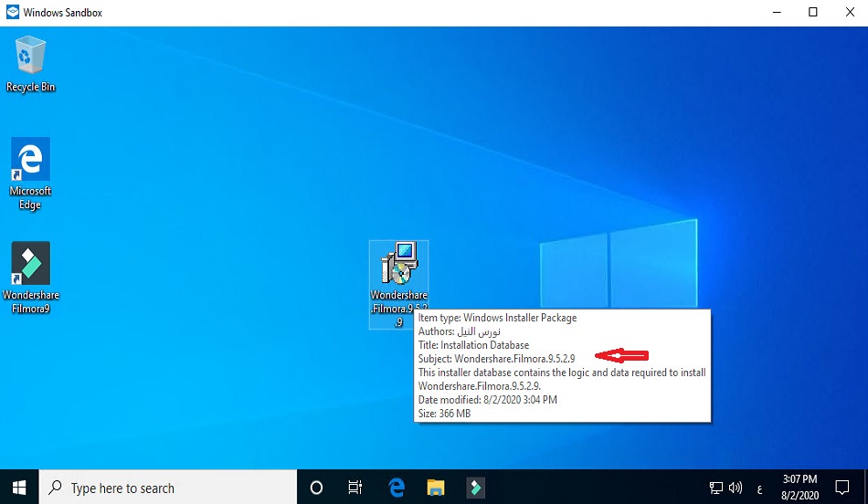Image resolution: width=868 pixels, height=504 pixels.
Task: Select the Recycle Bin desktop icon
Action: tap(30, 57)
